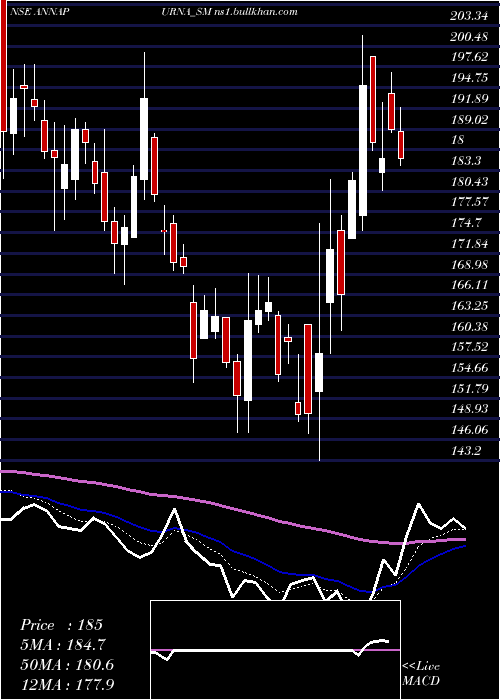Click the 183.3 price axis label
Screen dimensions: 500x700
pos(466,161)
